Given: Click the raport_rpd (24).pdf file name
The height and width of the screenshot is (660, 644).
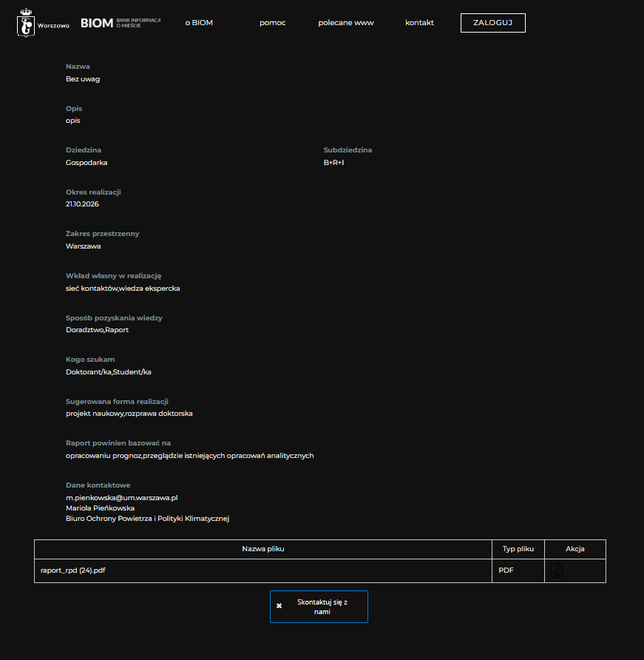Looking at the screenshot, I should pyautogui.click(x=73, y=570).
